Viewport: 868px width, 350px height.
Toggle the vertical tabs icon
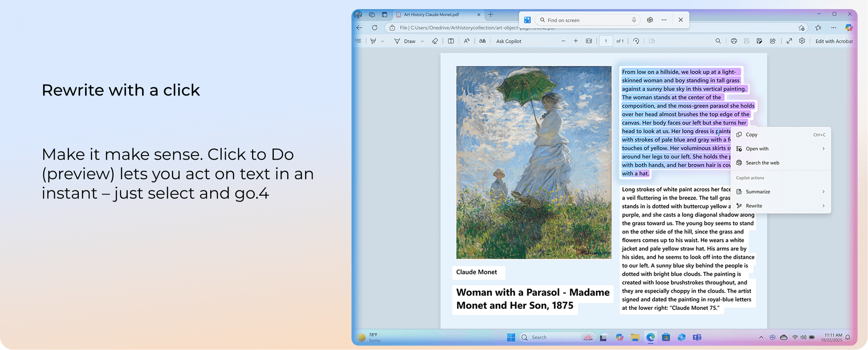pos(384,14)
